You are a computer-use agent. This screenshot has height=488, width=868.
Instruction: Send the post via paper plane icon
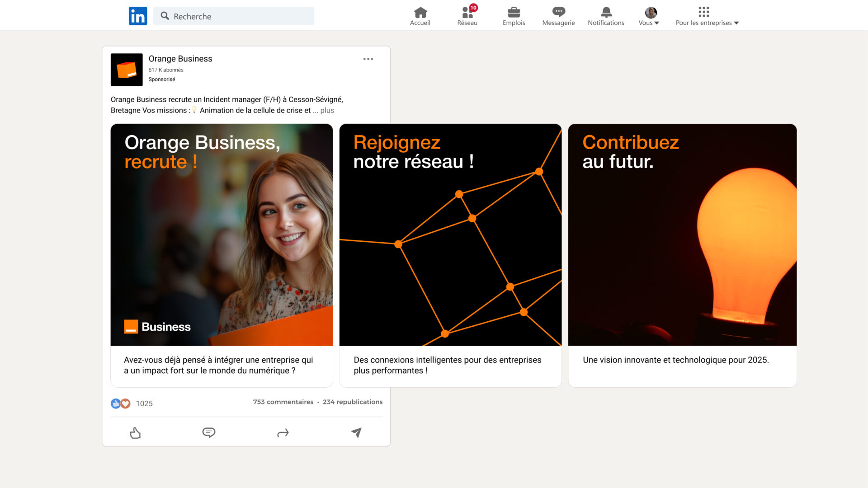[x=356, y=433]
